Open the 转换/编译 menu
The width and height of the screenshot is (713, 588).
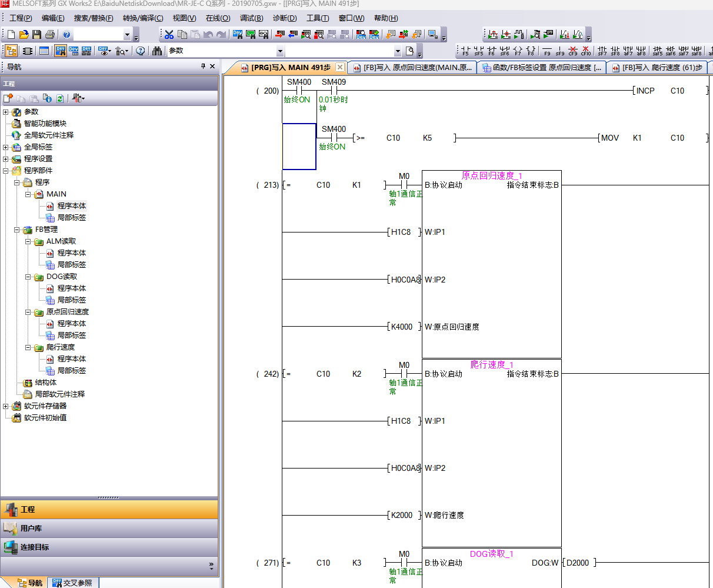pyautogui.click(x=143, y=18)
